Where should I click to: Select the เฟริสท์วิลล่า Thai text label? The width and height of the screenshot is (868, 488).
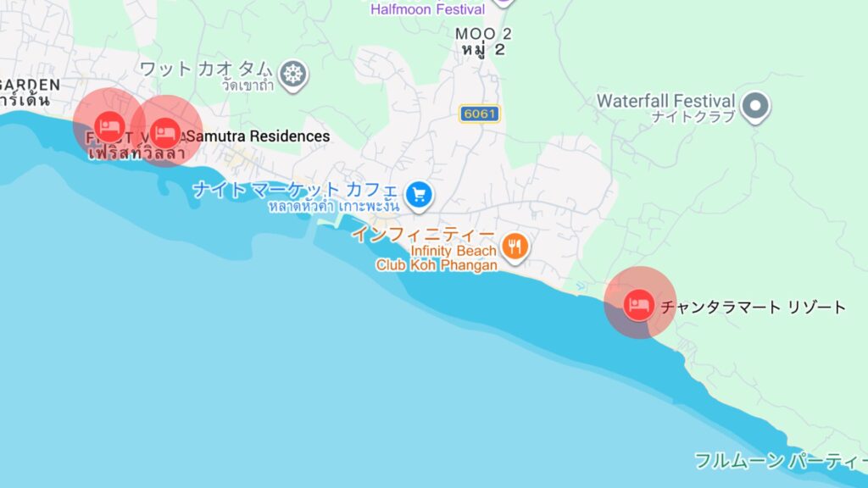[x=136, y=152]
